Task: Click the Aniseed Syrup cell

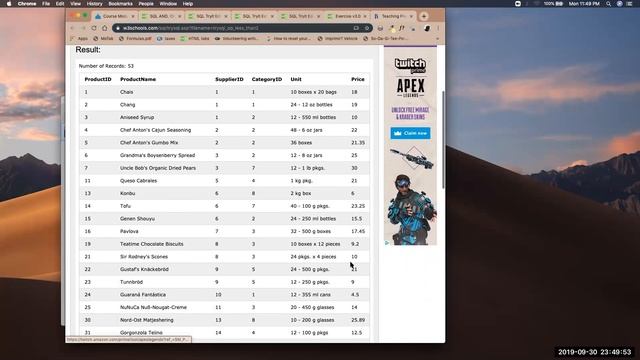Action: [137, 118]
